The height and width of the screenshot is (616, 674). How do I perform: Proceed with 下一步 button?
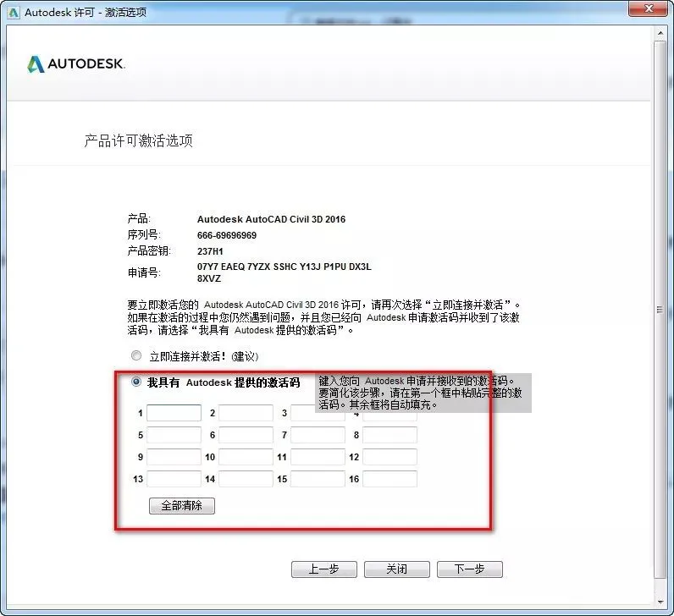[469, 569]
